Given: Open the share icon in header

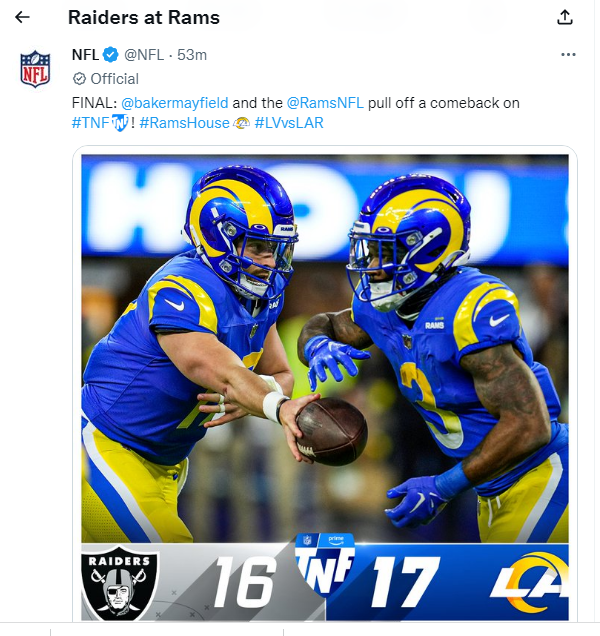Looking at the screenshot, I should pyautogui.click(x=565, y=18).
